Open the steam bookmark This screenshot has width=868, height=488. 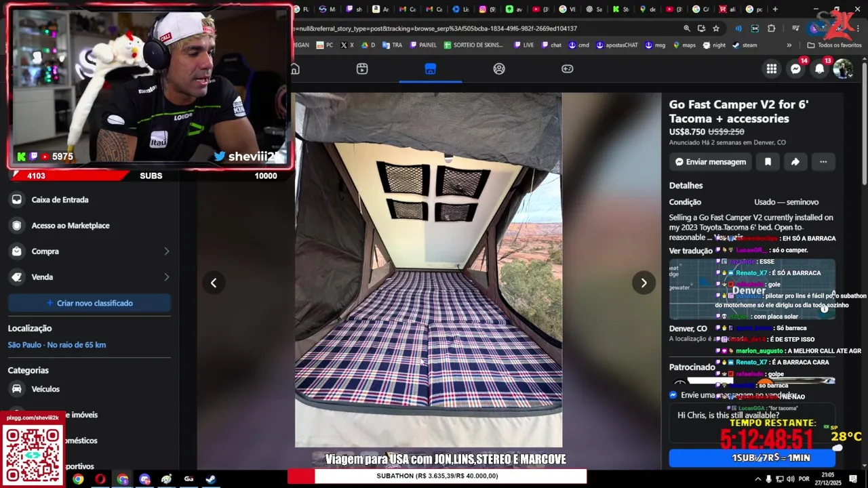coord(744,45)
